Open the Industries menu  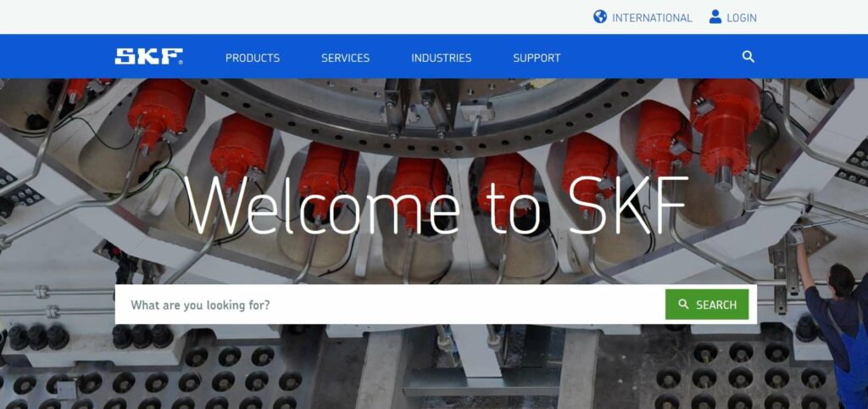tap(441, 58)
